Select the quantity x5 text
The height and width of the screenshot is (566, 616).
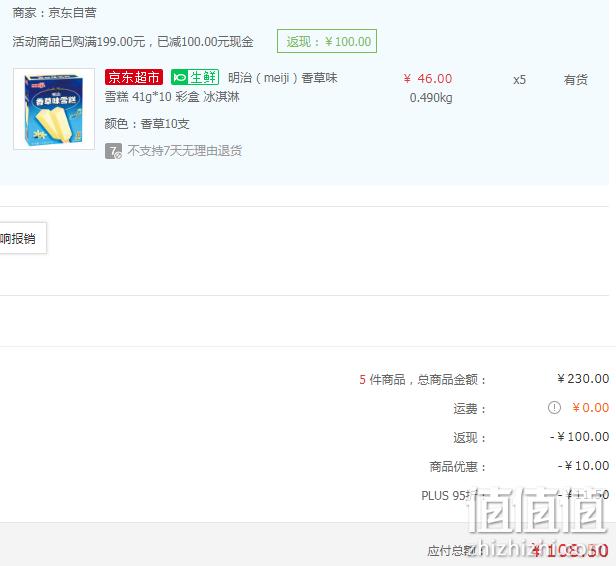[x=519, y=80]
